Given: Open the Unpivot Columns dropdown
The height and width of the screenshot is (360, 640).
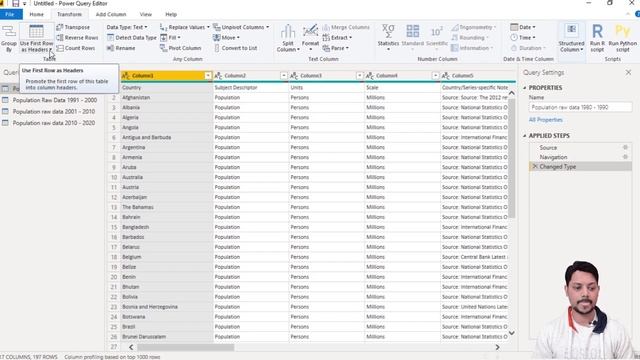Looking at the screenshot, I should click(241, 27).
